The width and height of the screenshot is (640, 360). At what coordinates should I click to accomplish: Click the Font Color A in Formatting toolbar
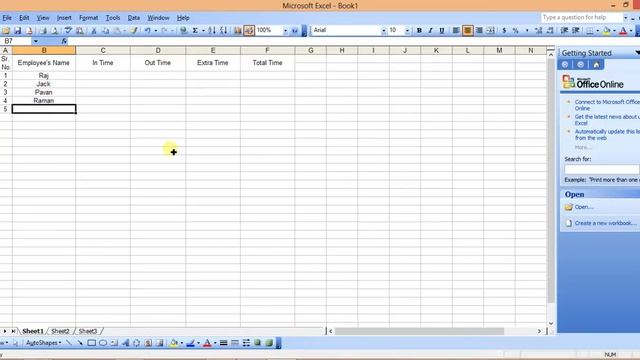click(623, 31)
